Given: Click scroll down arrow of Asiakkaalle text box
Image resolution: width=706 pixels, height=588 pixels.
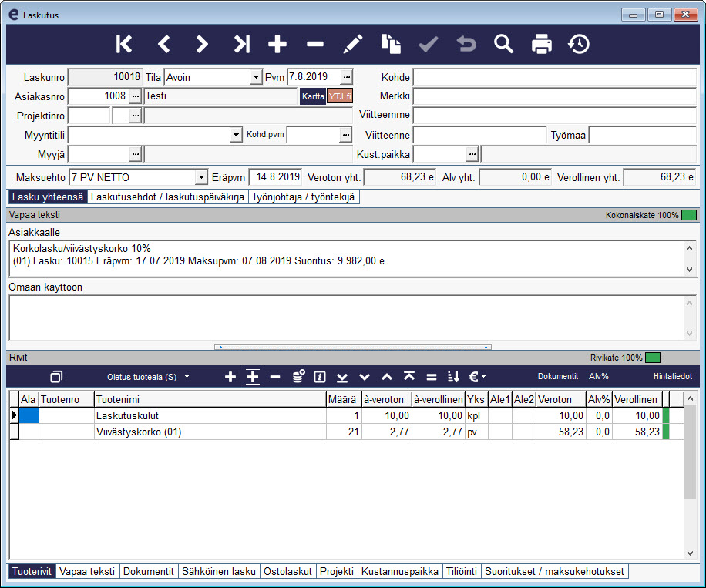Looking at the screenshot, I should coord(689,269).
